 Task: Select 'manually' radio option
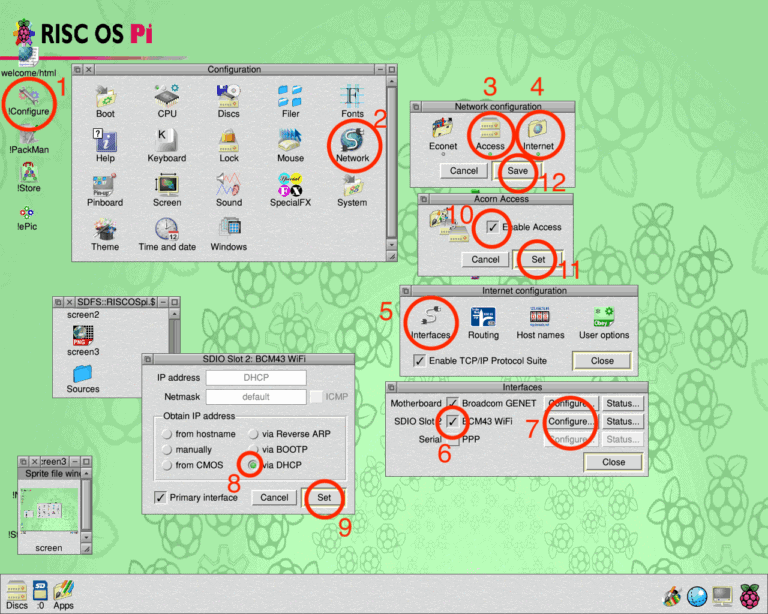click(167, 449)
